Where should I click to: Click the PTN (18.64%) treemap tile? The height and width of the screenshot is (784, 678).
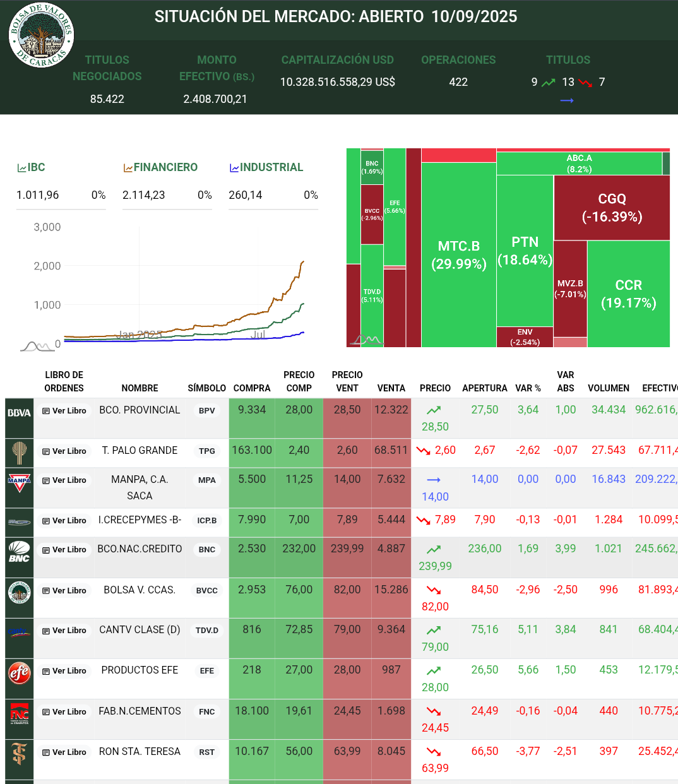(x=525, y=251)
